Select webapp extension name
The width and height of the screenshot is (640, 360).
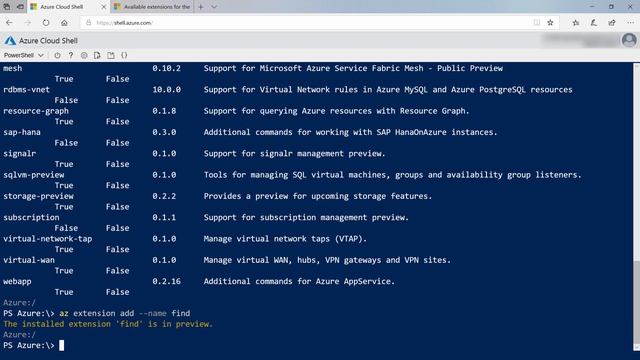tap(17, 281)
